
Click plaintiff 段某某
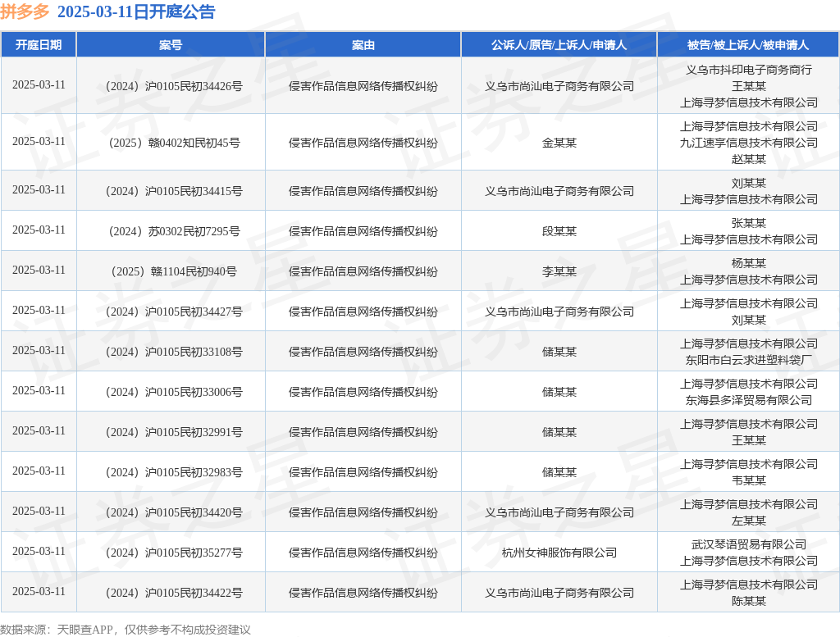(x=559, y=231)
